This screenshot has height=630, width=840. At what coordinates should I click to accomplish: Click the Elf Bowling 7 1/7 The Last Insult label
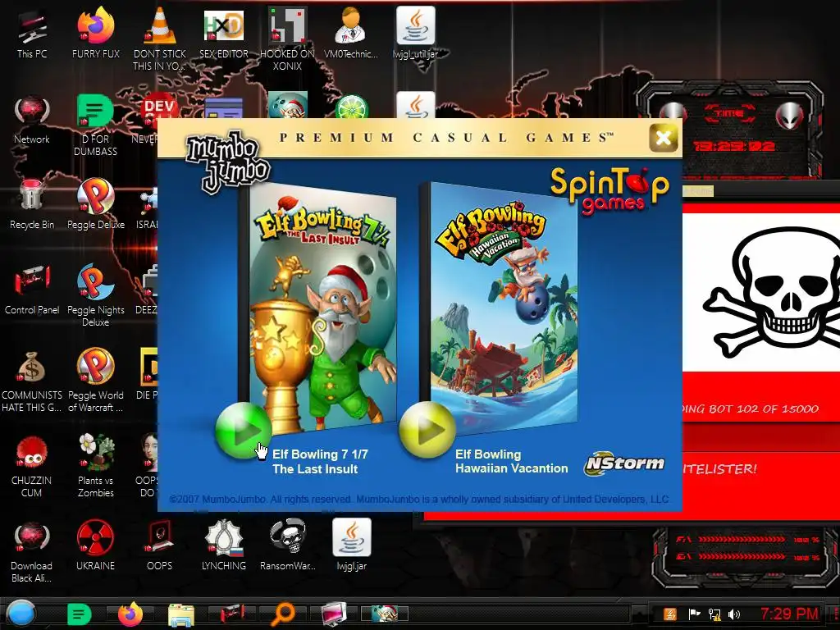click(x=320, y=462)
